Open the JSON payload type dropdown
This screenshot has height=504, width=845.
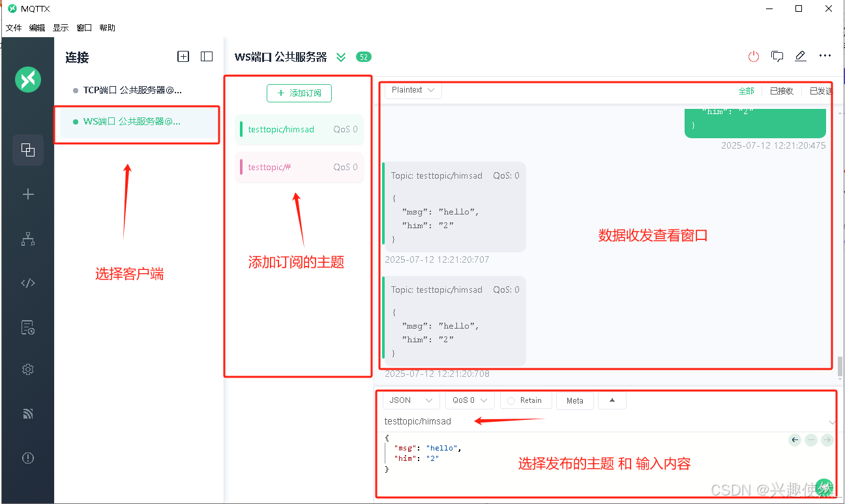(411, 400)
